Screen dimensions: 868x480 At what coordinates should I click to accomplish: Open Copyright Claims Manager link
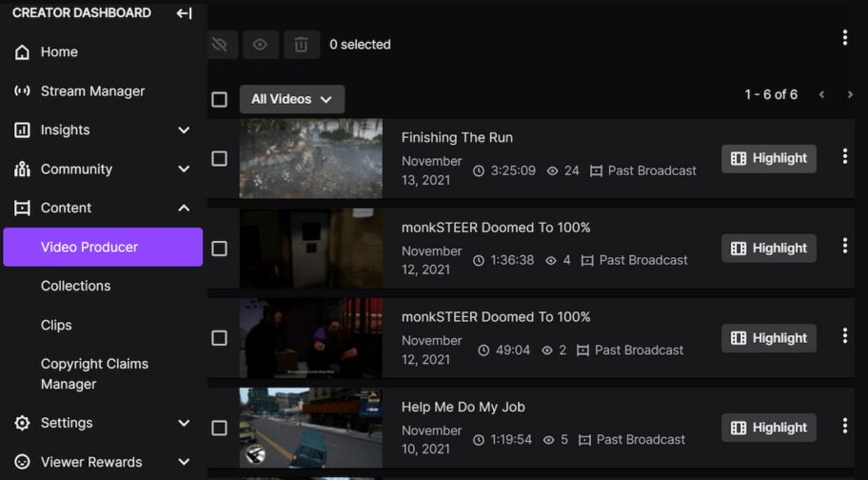click(x=94, y=373)
